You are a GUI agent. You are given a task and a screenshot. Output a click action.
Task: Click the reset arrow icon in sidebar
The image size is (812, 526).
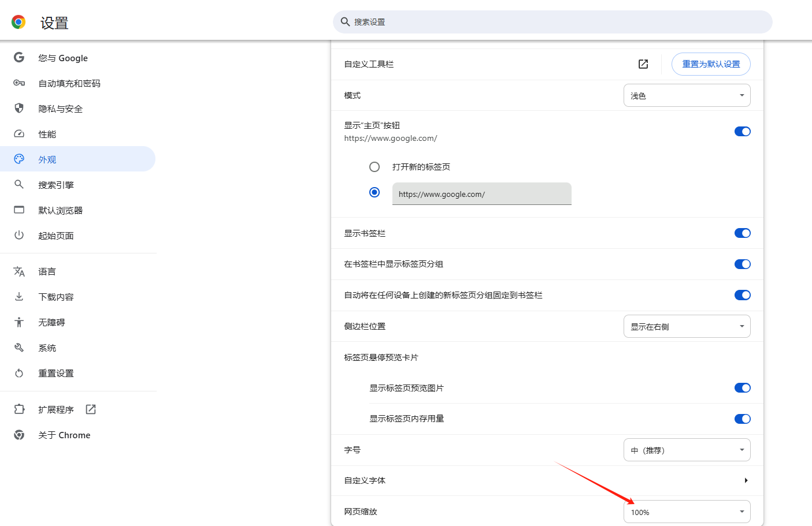19,373
